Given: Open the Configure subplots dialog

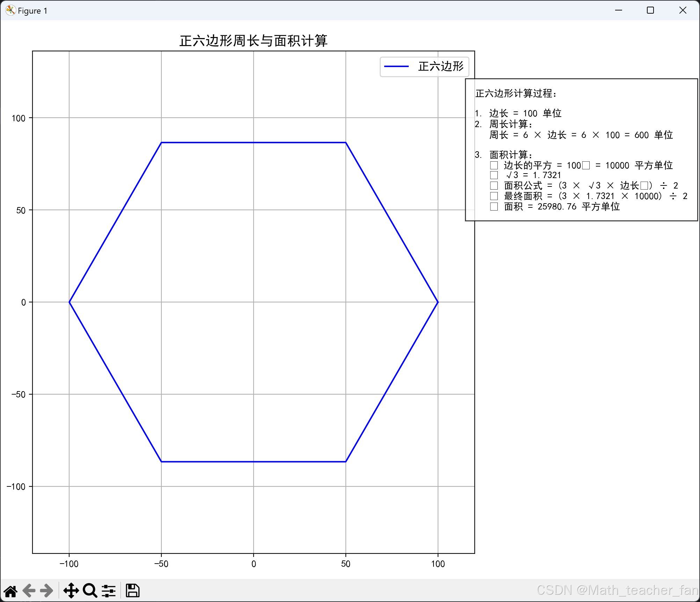Looking at the screenshot, I should point(109,591).
